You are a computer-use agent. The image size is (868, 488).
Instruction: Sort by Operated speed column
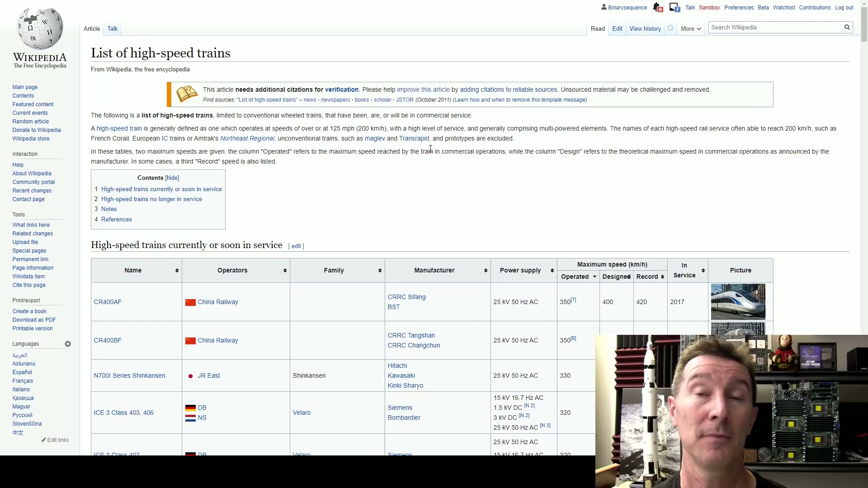tap(594, 277)
